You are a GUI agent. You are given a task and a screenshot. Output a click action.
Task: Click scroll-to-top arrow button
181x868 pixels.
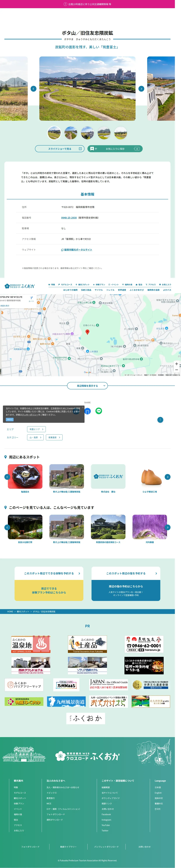(160, 420)
